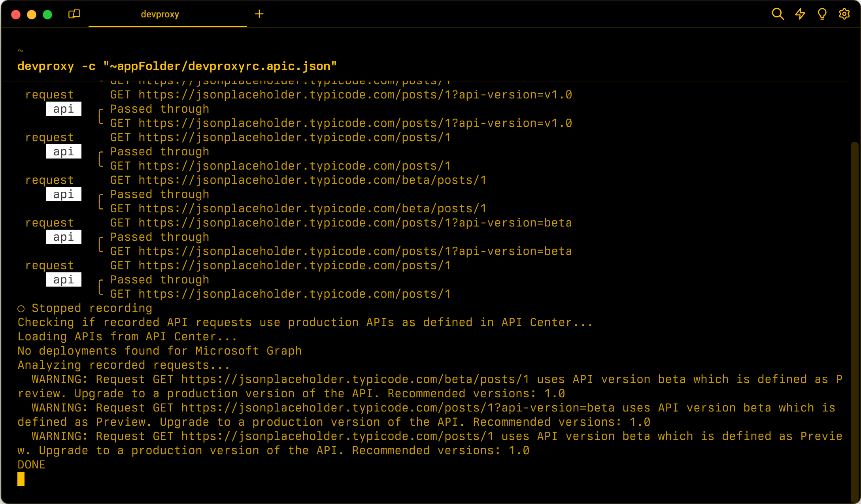Add a new tab with plus icon
This screenshot has width=861, height=504.
tap(259, 14)
